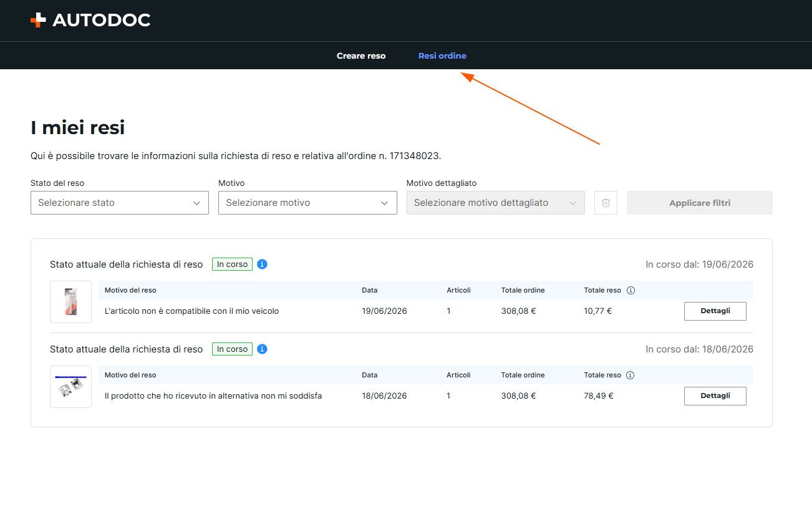Click In corso badge of 19/06/2026 return
Image resolution: width=812 pixels, height=524 pixels.
(x=232, y=264)
